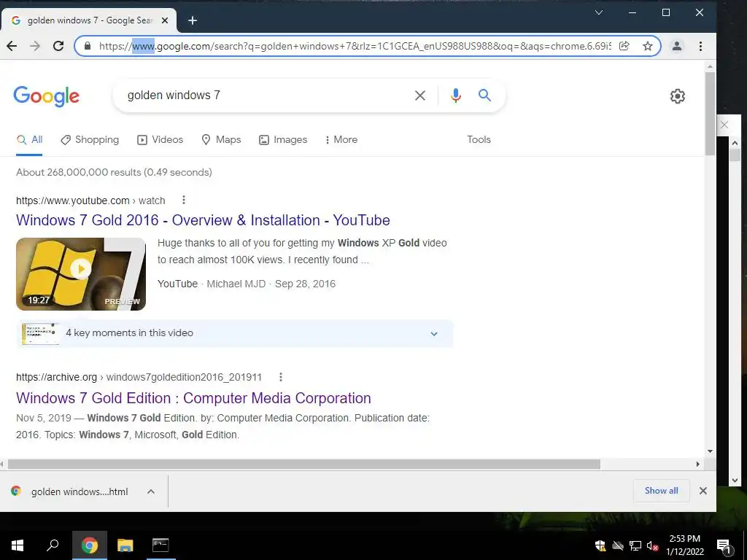The image size is (747, 560).
Task: Share this page using address bar share icon
Action: pos(624,46)
